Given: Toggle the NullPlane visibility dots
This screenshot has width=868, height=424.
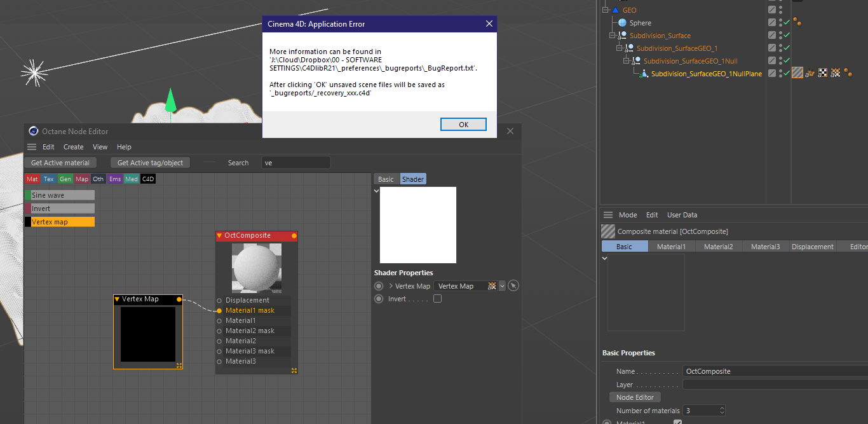Looking at the screenshot, I should (x=780, y=74).
